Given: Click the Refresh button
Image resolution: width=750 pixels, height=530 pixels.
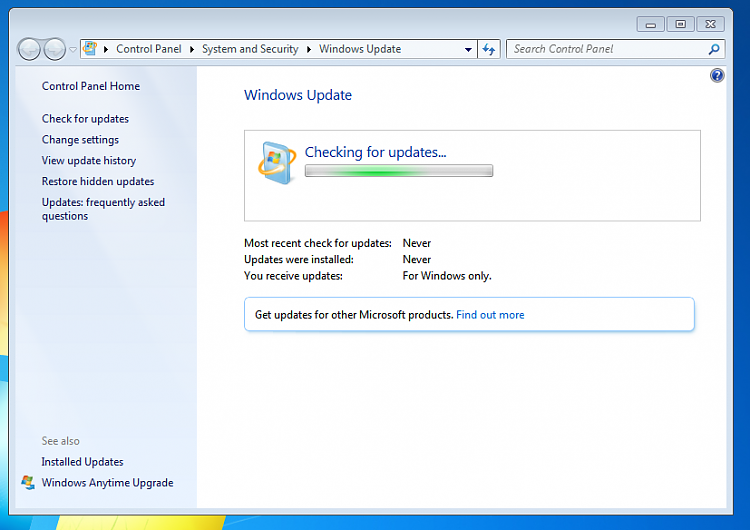Looking at the screenshot, I should click(489, 49).
